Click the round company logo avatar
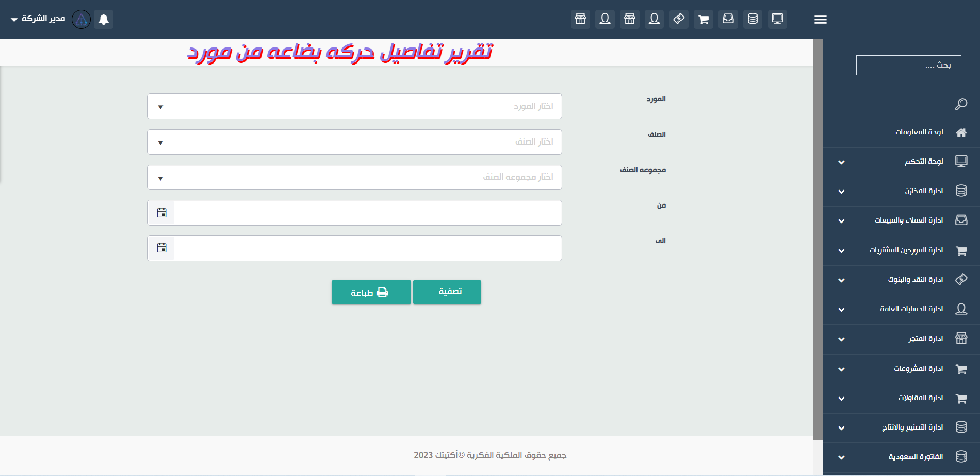The image size is (980, 476). point(81,19)
